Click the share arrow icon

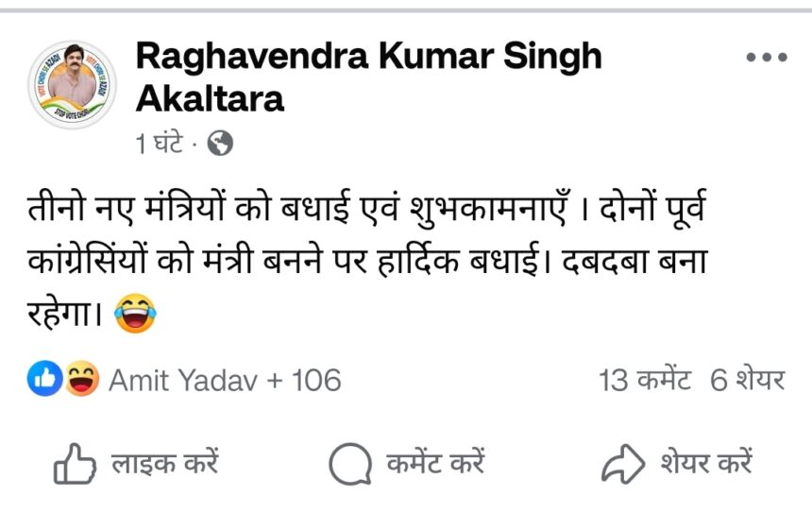[622, 465]
